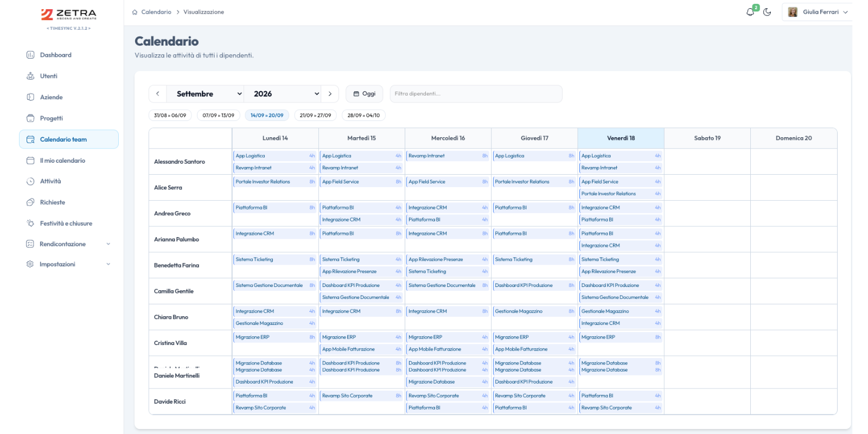The image size is (868, 434).
Task: Click the Calendario team icon
Action: (x=30, y=139)
